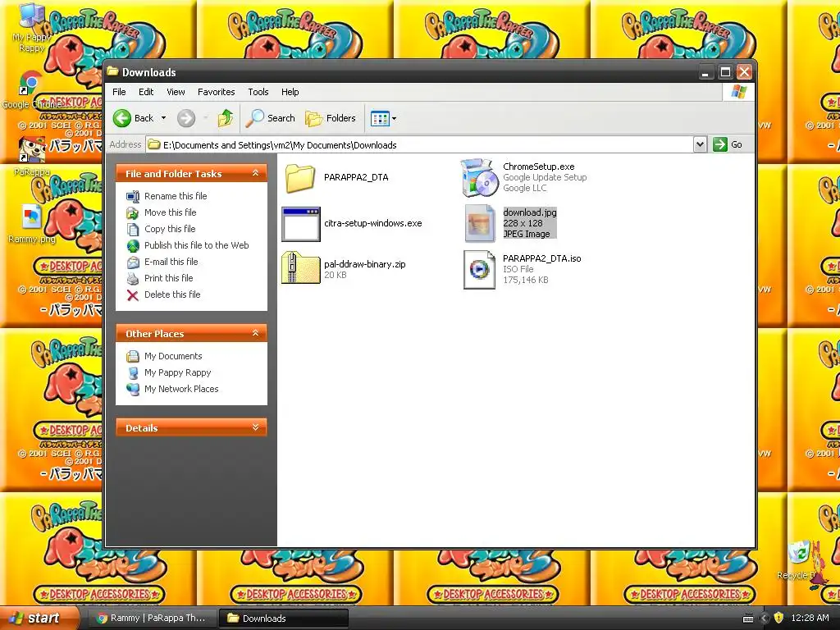Select the download.jpg thumbnail icon
840x630 pixels.
click(x=479, y=223)
